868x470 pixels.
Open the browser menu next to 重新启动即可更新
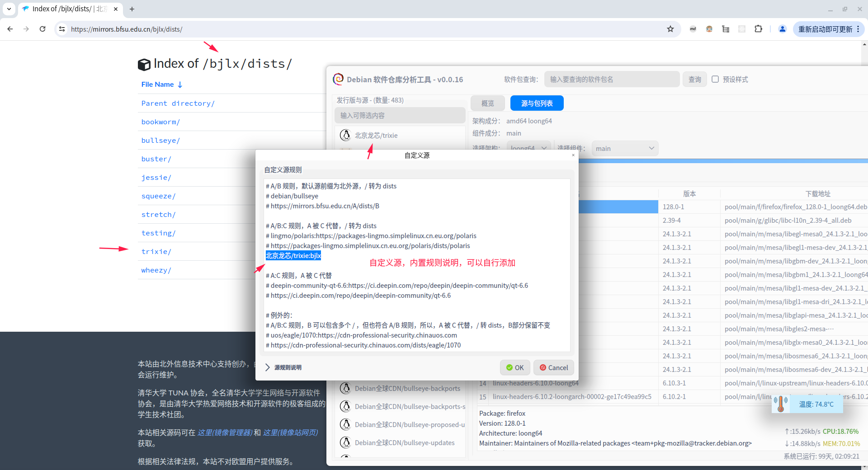pos(858,29)
